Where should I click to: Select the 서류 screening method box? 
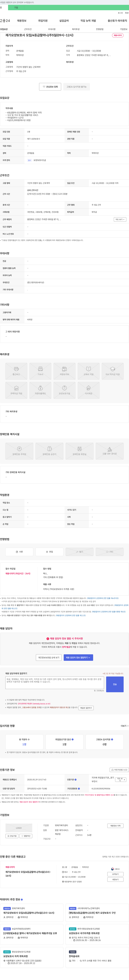[19, 552]
